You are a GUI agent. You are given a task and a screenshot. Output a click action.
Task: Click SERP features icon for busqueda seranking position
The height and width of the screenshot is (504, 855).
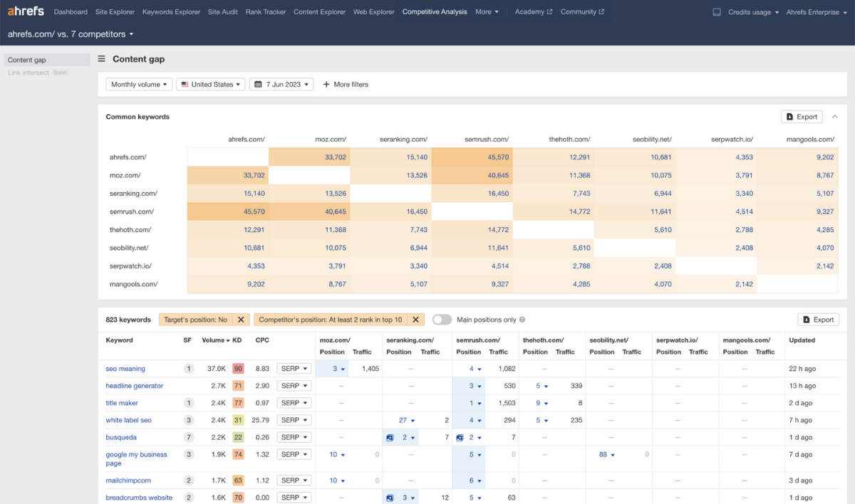coord(390,437)
